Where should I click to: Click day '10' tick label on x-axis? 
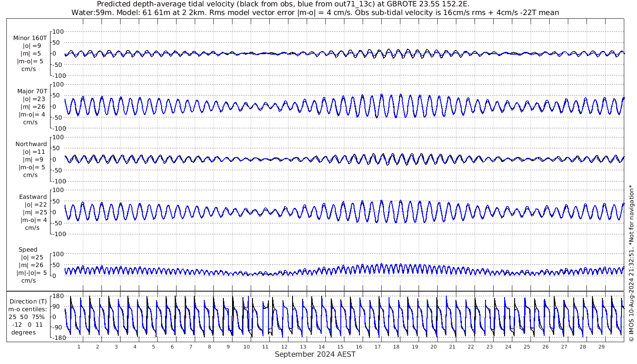click(x=247, y=346)
